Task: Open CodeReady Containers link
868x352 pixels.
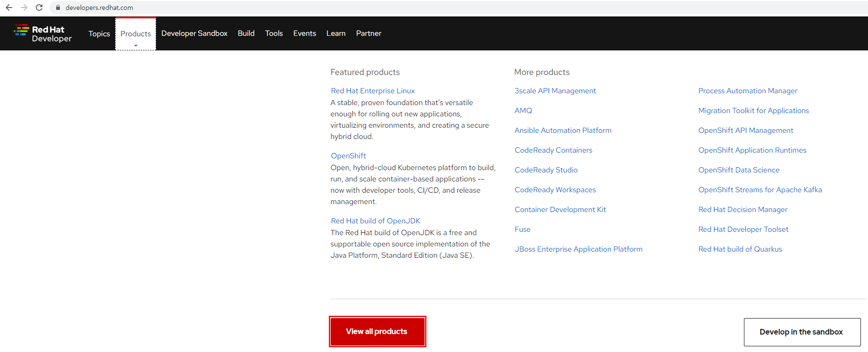Action: coord(553,150)
